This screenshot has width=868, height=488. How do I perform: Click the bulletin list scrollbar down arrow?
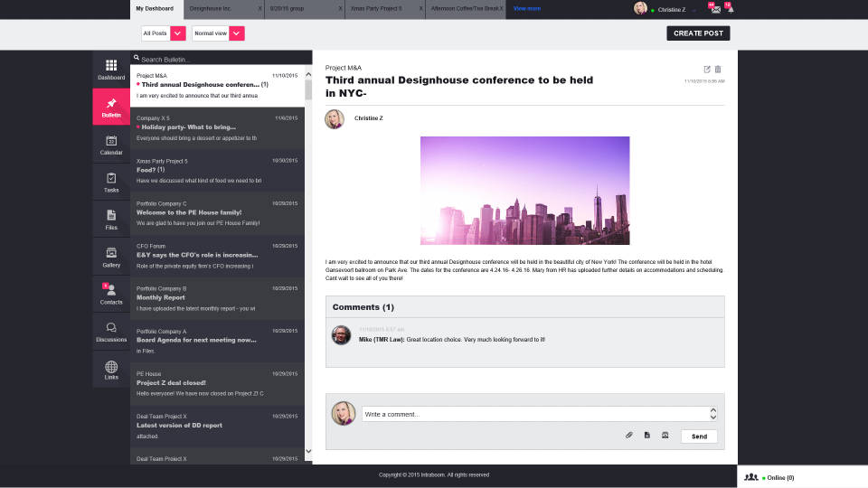[308, 450]
